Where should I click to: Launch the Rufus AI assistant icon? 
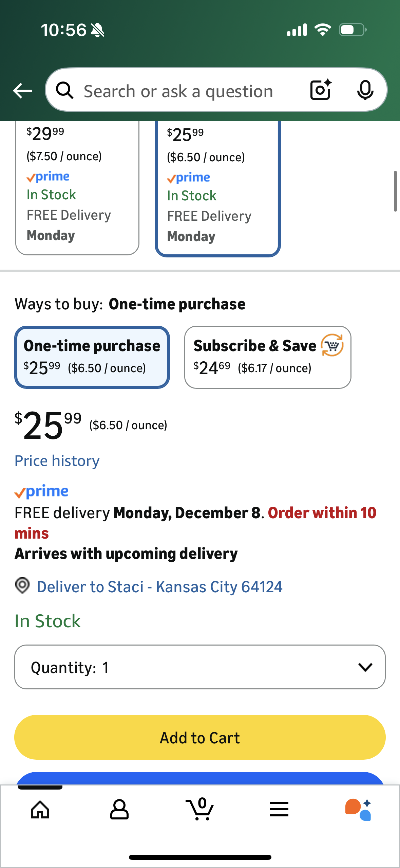358,810
